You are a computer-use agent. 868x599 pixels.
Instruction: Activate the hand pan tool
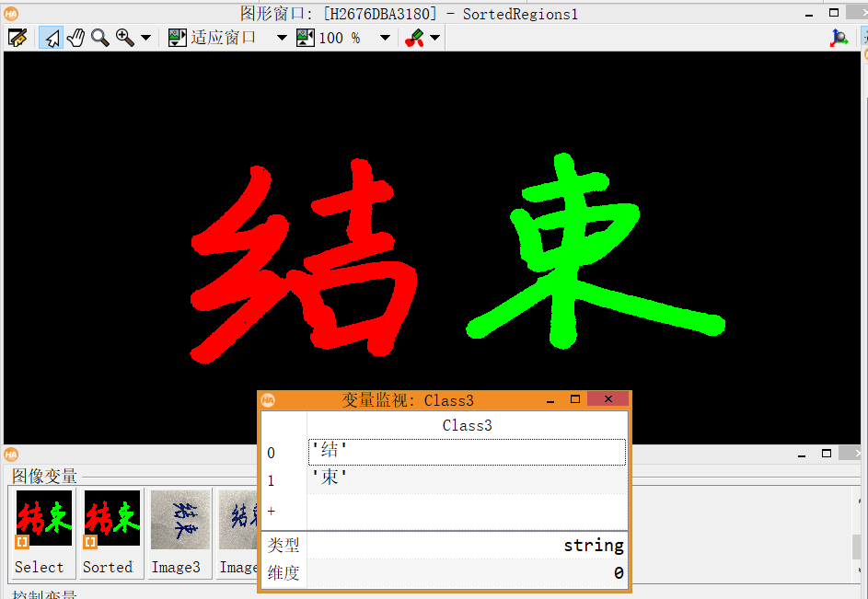tap(75, 38)
